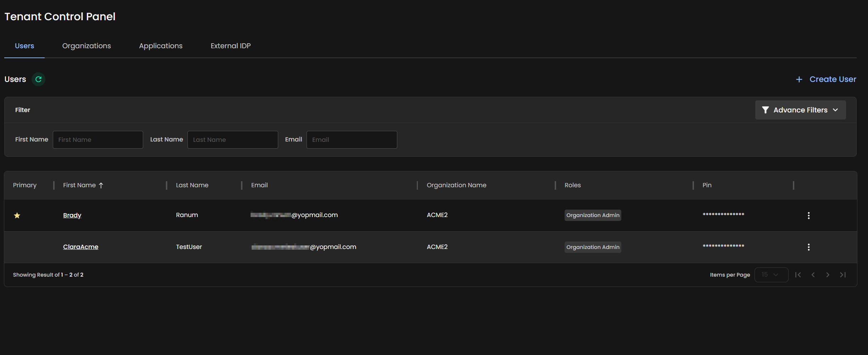Click the green refresh users icon
Screen dimensions: 868x355
(x=38, y=79)
